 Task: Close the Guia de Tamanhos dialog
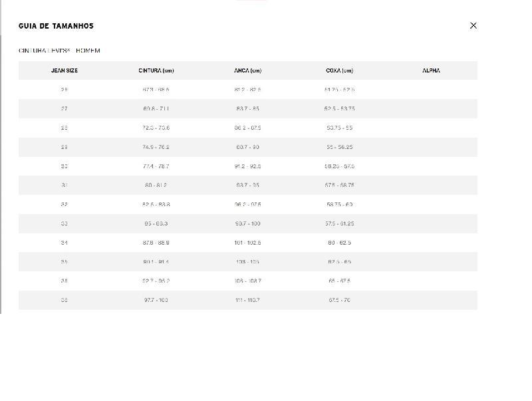click(x=473, y=25)
